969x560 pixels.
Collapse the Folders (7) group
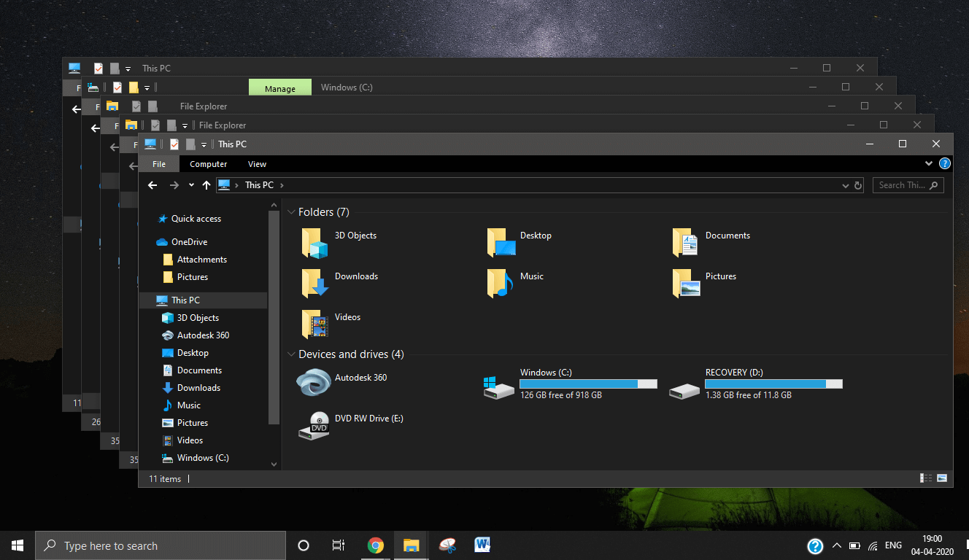291,212
